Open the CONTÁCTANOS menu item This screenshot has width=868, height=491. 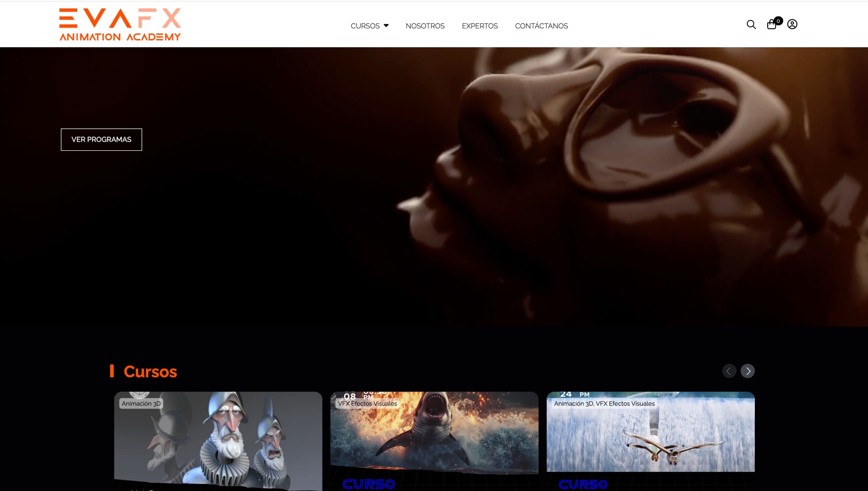click(x=541, y=26)
